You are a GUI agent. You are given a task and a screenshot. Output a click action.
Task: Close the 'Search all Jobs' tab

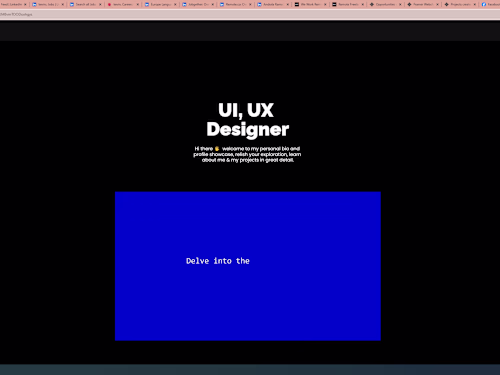point(100,4)
